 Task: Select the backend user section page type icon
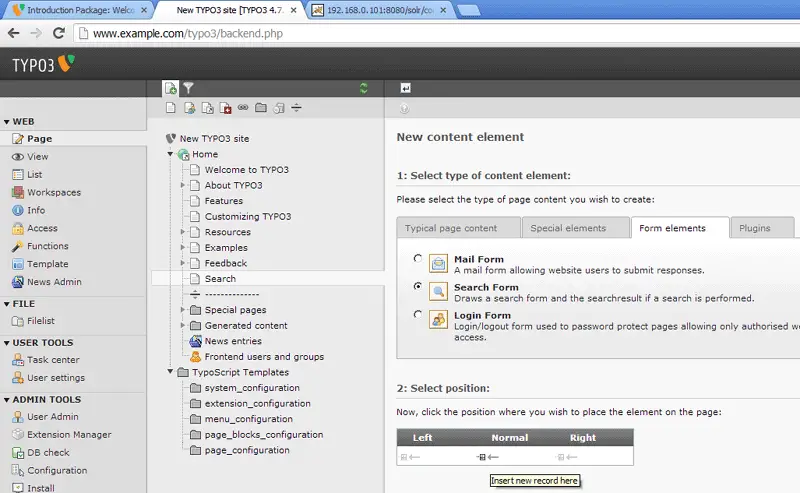189,108
